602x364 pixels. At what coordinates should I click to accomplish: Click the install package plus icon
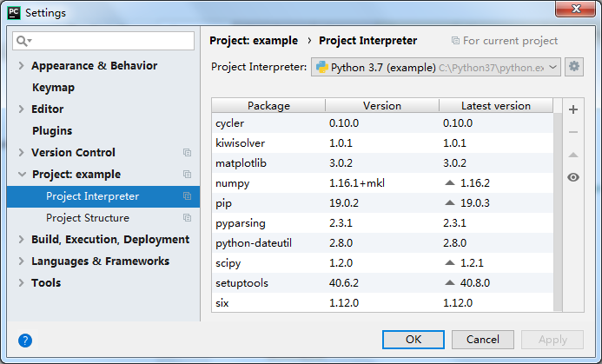point(573,109)
